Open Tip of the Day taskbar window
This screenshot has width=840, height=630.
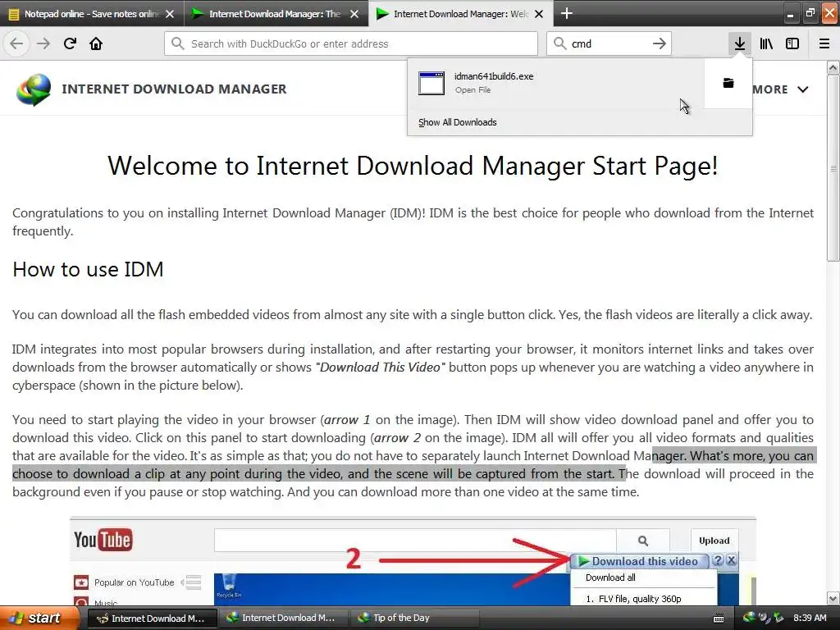(414, 619)
